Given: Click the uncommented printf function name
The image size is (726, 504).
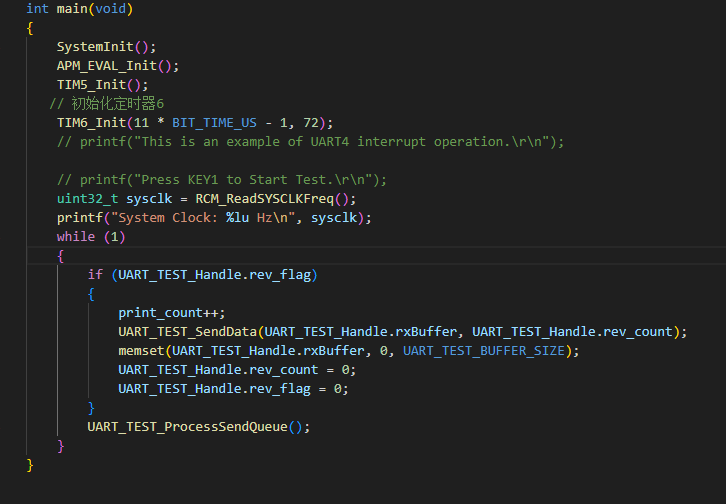Looking at the screenshot, I should click(x=80, y=218).
